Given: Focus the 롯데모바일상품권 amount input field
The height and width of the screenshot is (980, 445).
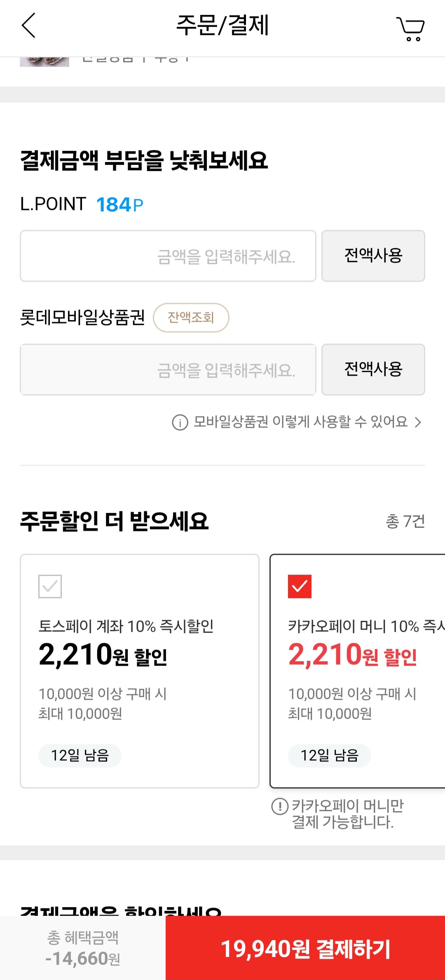Looking at the screenshot, I should tap(168, 370).
